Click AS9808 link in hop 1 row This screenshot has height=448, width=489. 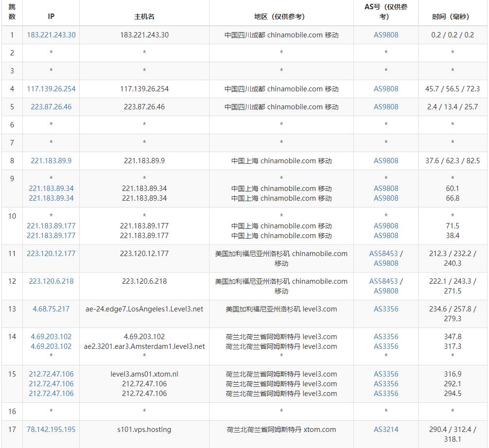pos(386,35)
